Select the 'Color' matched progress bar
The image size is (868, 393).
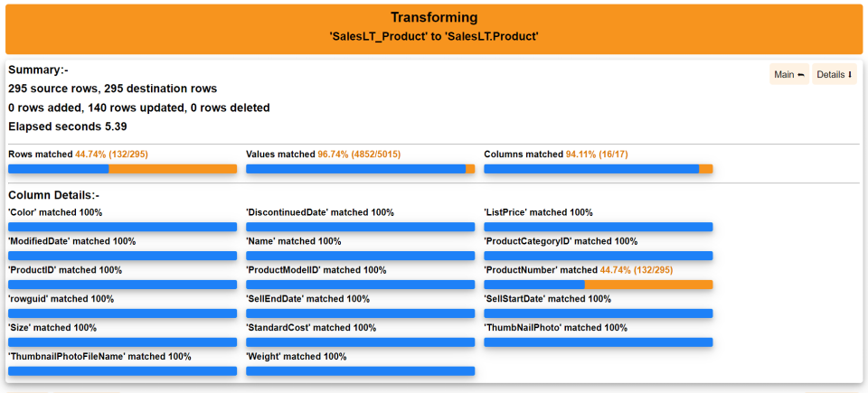[122, 227]
